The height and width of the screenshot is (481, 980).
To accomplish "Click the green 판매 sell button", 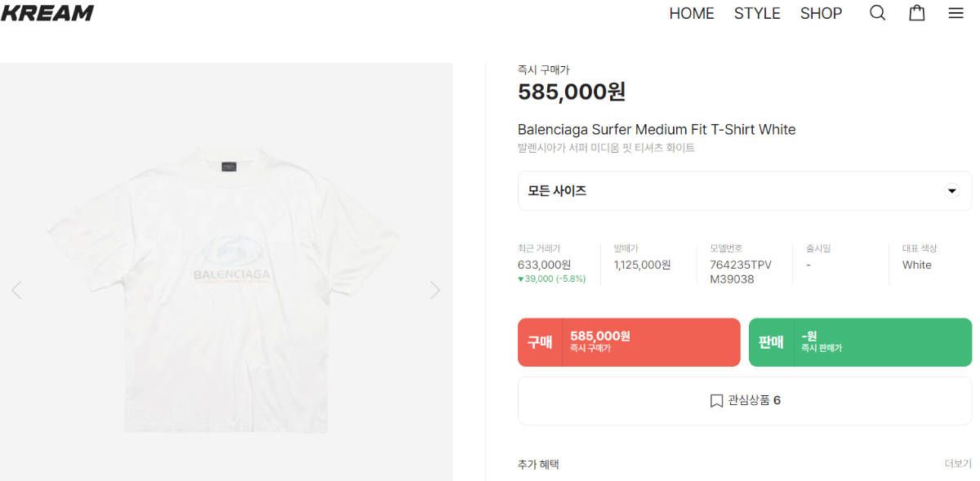I will (860, 342).
